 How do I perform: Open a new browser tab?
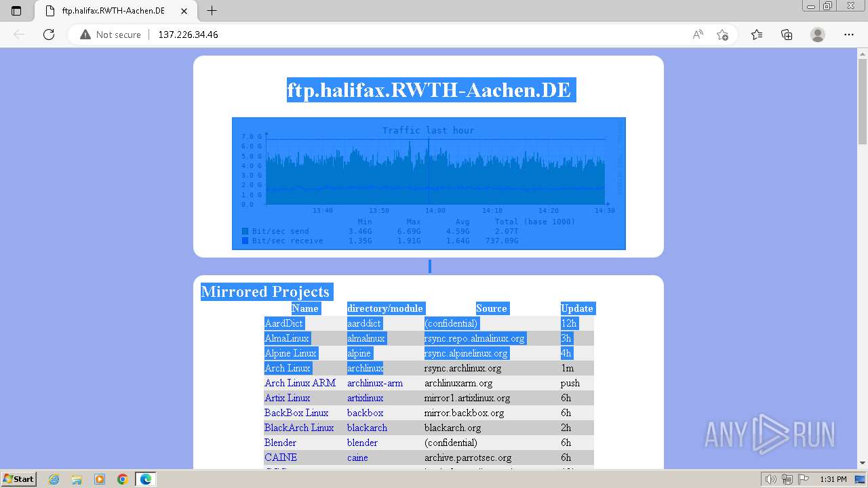(x=212, y=11)
